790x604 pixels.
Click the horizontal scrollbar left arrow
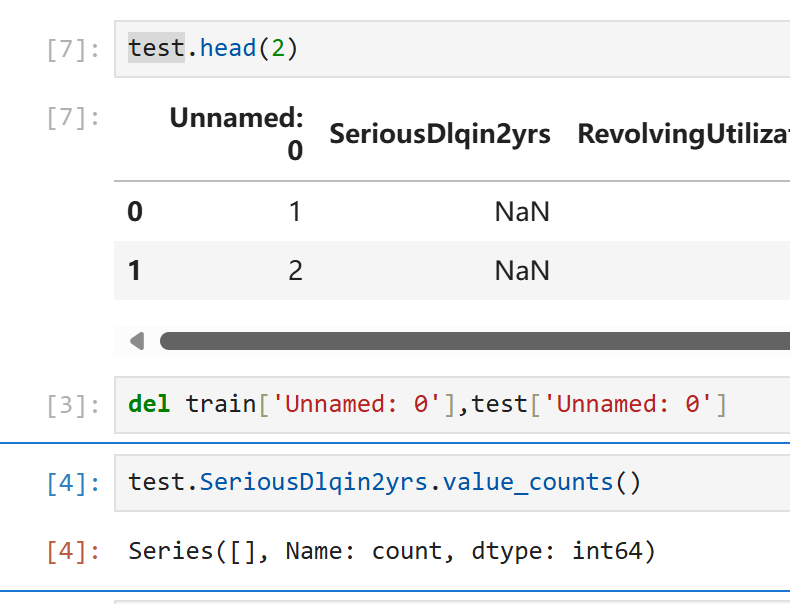[137, 341]
